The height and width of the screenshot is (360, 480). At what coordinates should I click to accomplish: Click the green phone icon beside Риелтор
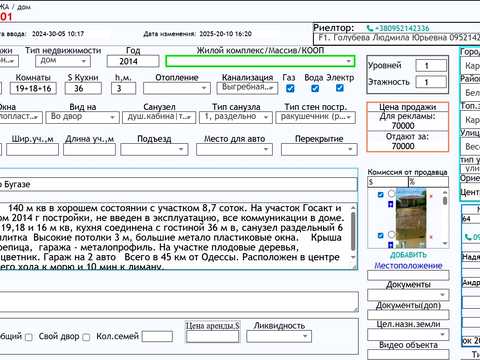tap(370, 28)
